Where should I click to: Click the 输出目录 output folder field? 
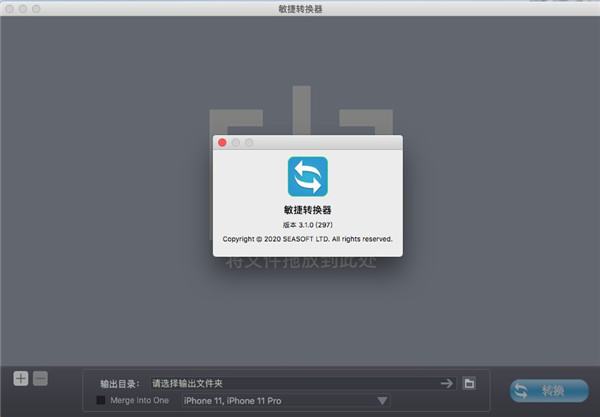click(x=303, y=383)
